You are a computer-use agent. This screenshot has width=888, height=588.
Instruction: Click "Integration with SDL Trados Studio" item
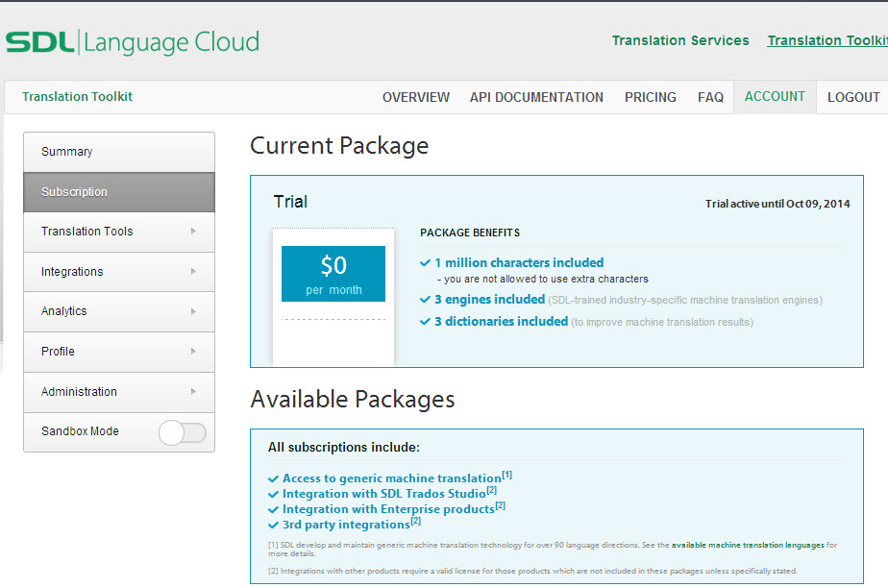click(x=384, y=494)
